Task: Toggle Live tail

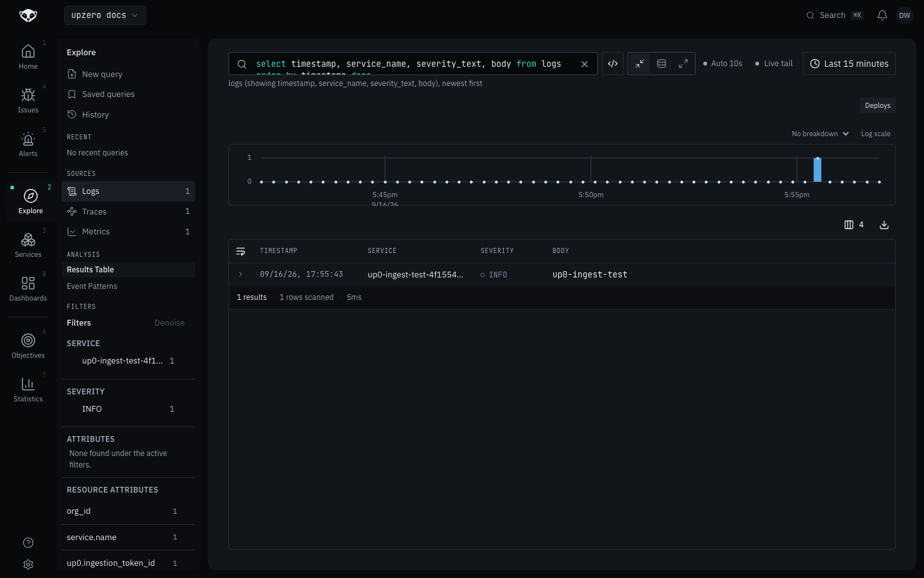Action: [774, 64]
